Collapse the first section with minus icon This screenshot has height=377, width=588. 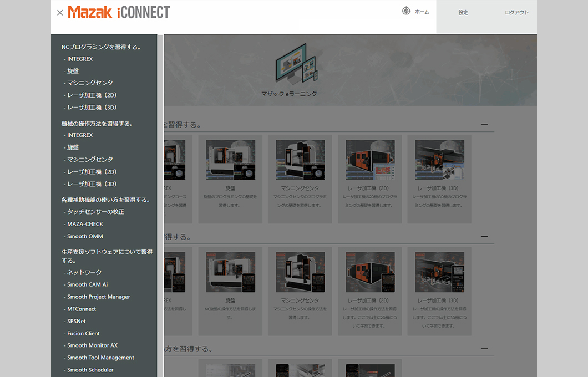484,124
